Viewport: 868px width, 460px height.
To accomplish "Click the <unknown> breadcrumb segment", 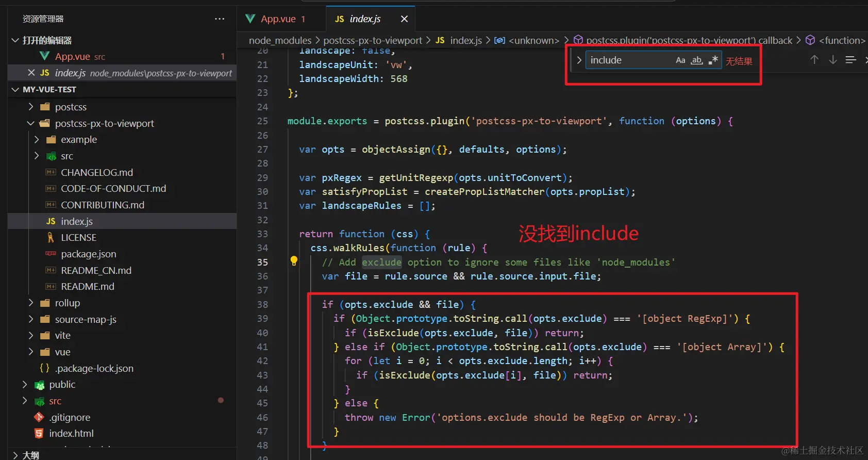I will pos(534,40).
